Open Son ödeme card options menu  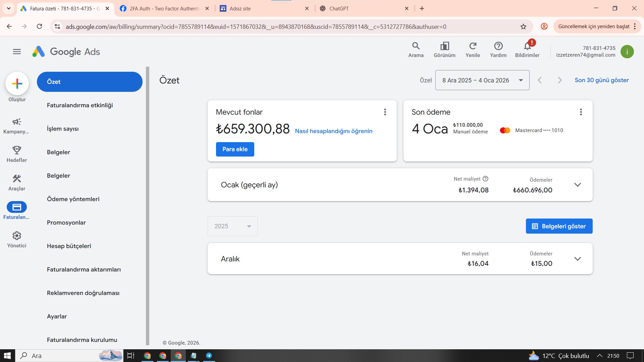pyautogui.click(x=581, y=112)
